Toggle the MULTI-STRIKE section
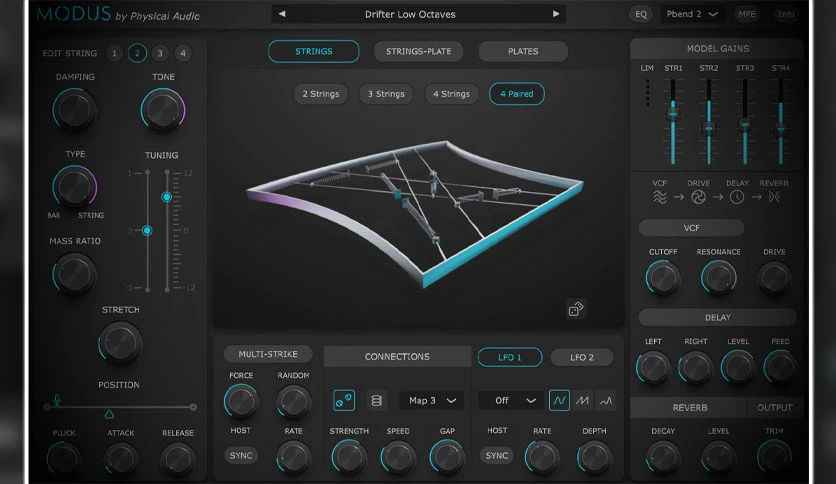This screenshot has height=484, width=836. (x=268, y=354)
